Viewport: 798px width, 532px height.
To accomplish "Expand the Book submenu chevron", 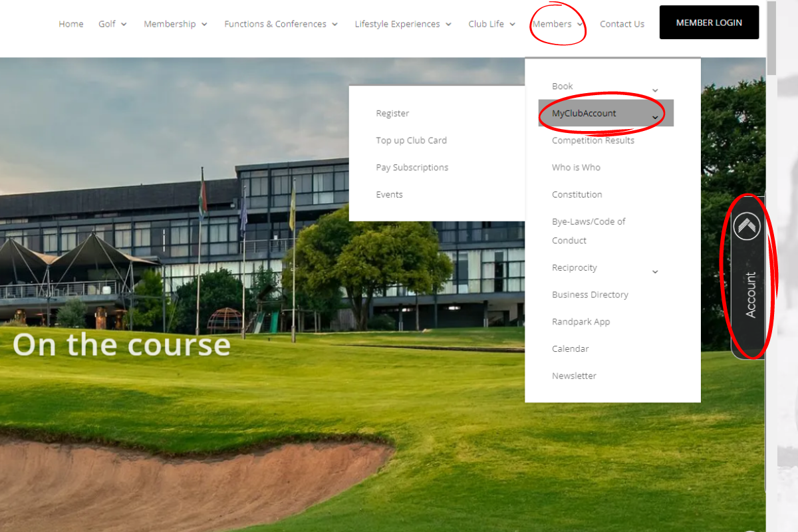I will [655, 90].
